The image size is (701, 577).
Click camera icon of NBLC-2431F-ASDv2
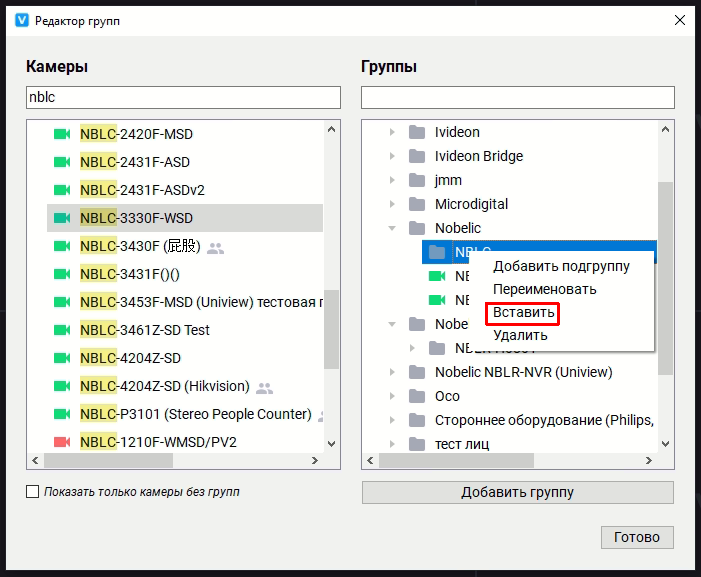pyautogui.click(x=62, y=190)
